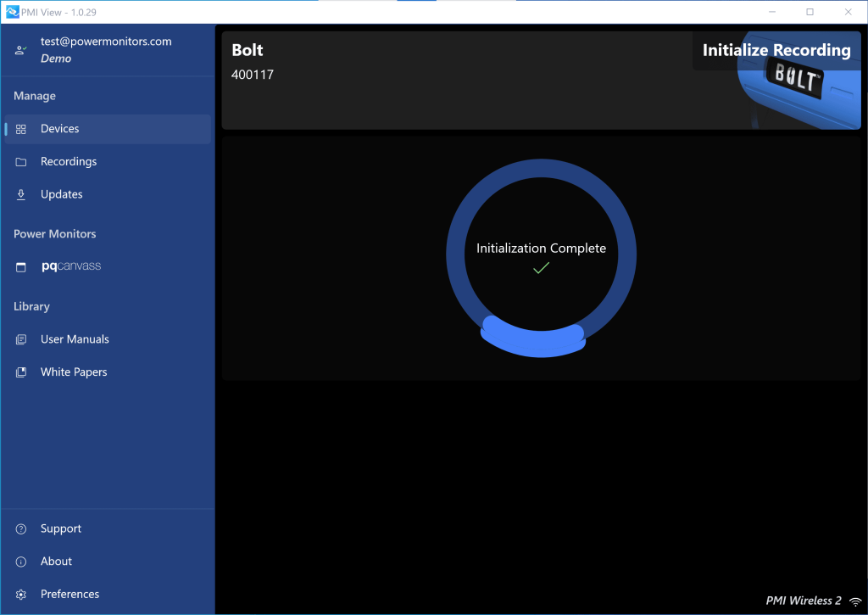Click the White Papers document icon

click(x=20, y=372)
